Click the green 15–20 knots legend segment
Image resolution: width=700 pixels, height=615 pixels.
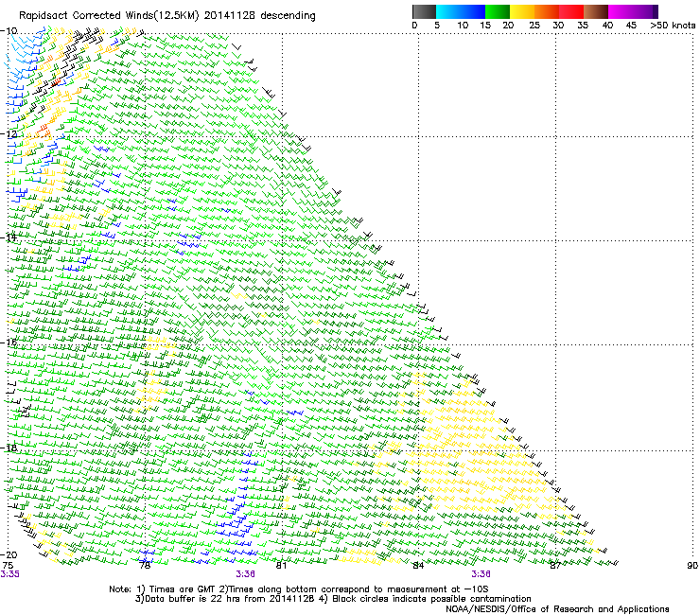click(x=498, y=11)
